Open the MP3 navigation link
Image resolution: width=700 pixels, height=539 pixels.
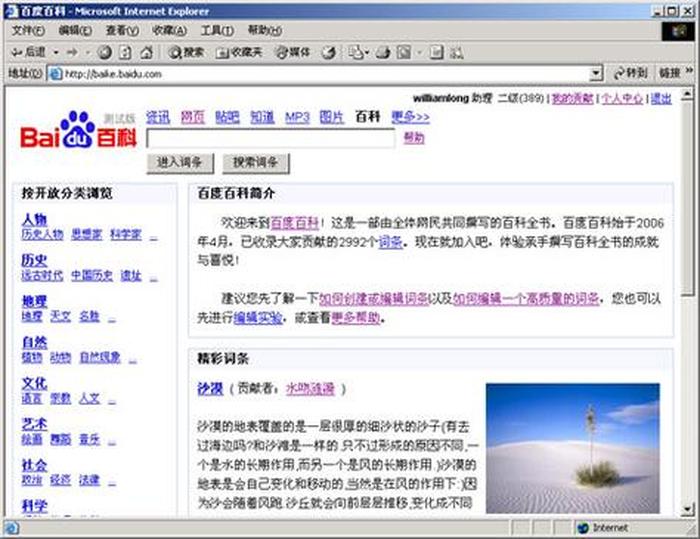(297, 117)
